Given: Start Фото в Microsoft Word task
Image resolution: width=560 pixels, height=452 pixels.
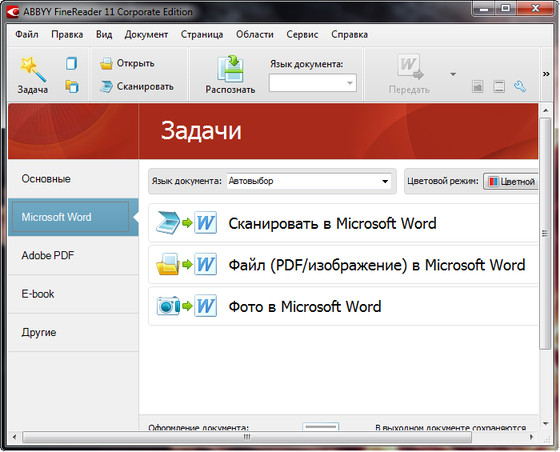Looking at the screenshot, I should (343, 306).
